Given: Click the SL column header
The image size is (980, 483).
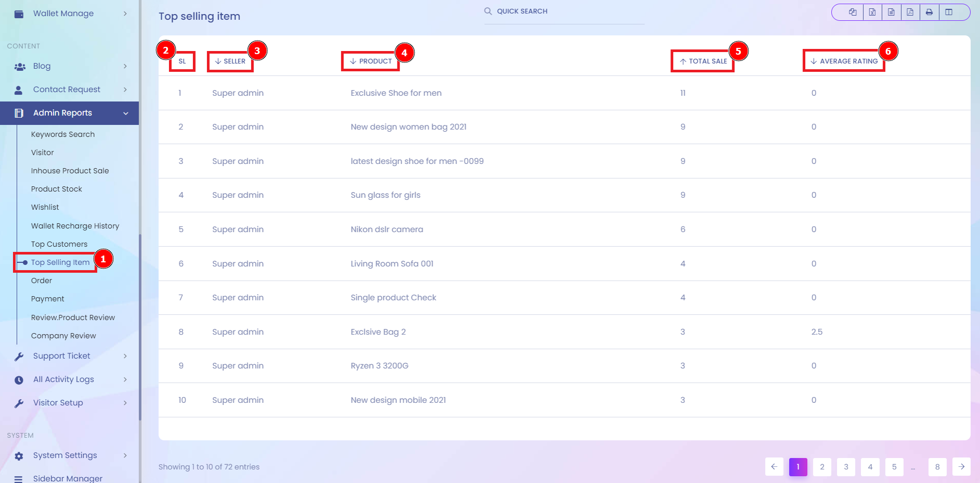Looking at the screenshot, I should tap(182, 61).
